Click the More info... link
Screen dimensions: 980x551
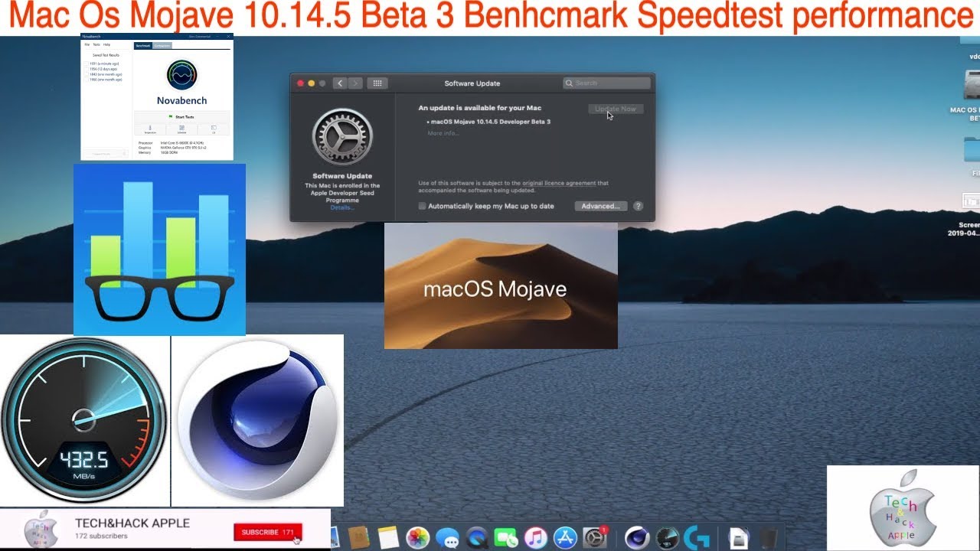click(x=443, y=133)
